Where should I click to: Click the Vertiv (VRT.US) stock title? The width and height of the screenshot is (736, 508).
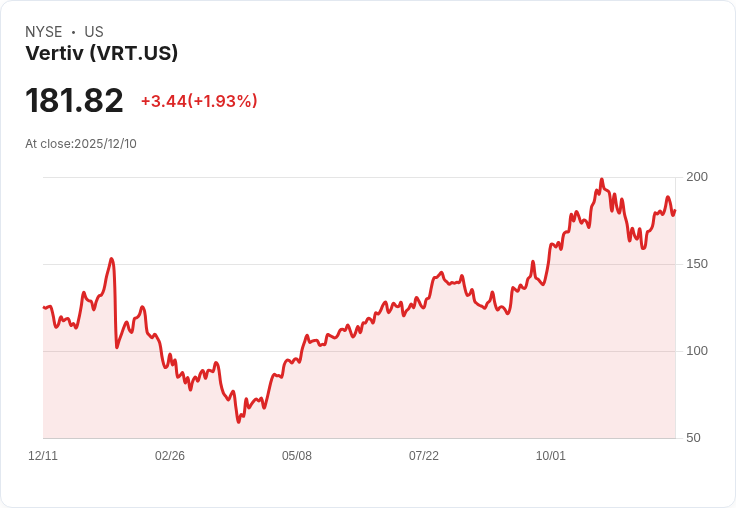(101, 53)
